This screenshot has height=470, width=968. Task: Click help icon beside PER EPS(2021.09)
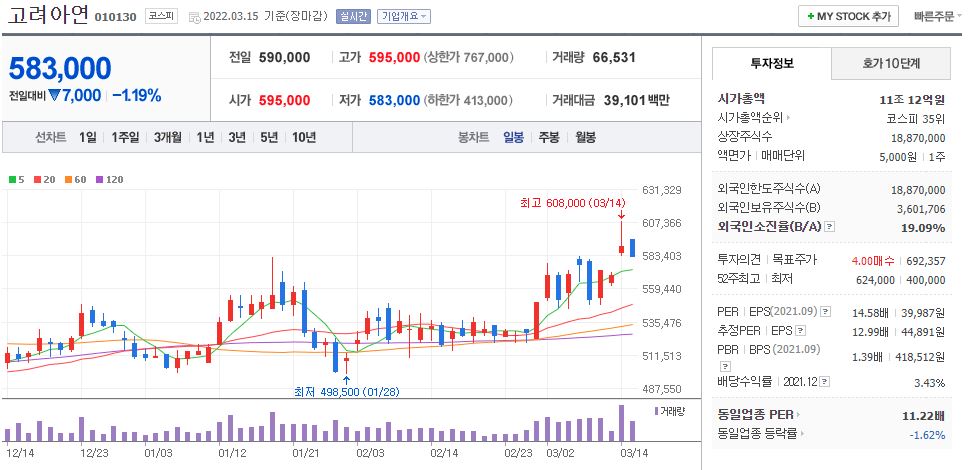tap(827, 311)
